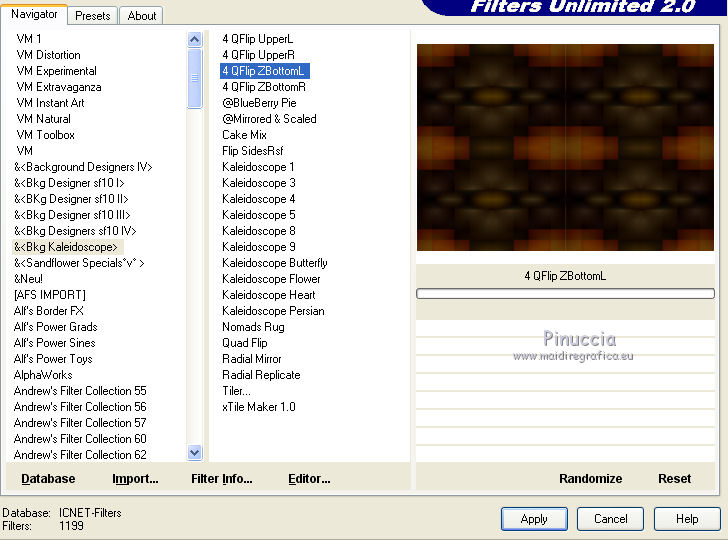The image size is (728, 540).
Task: Select VM Instant Art category
Action: click(50, 103)
